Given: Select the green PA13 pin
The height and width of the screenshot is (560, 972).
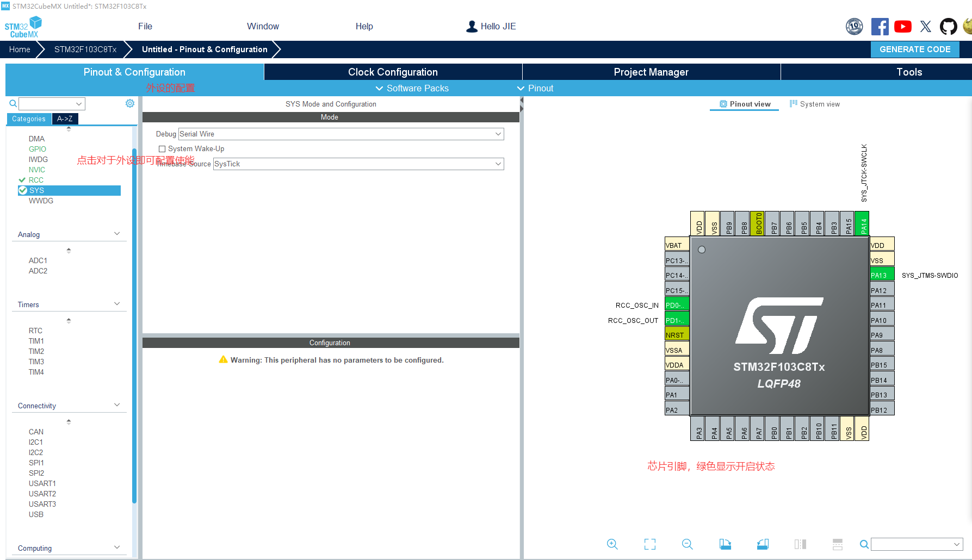Looking at the screenshot, I should (882, 275).
